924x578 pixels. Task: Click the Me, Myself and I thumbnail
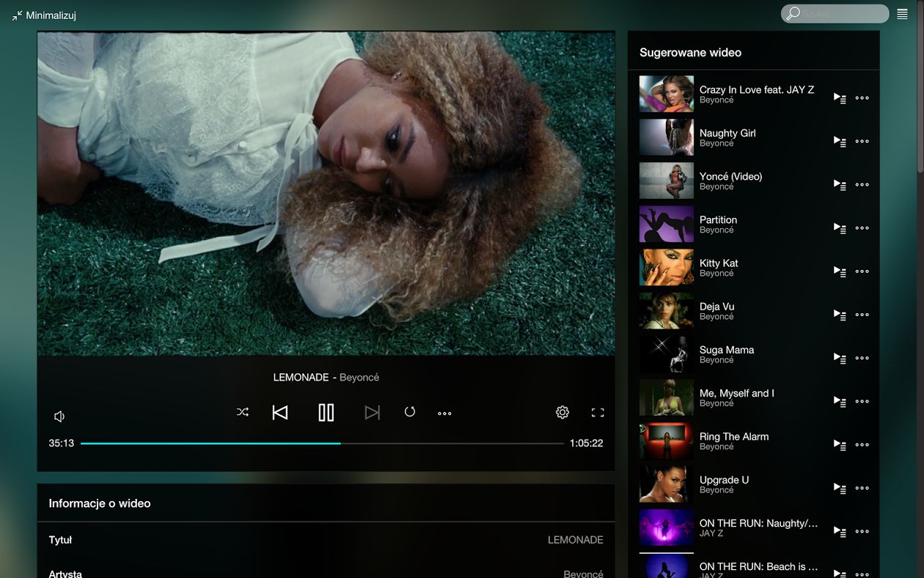(667, 397)
